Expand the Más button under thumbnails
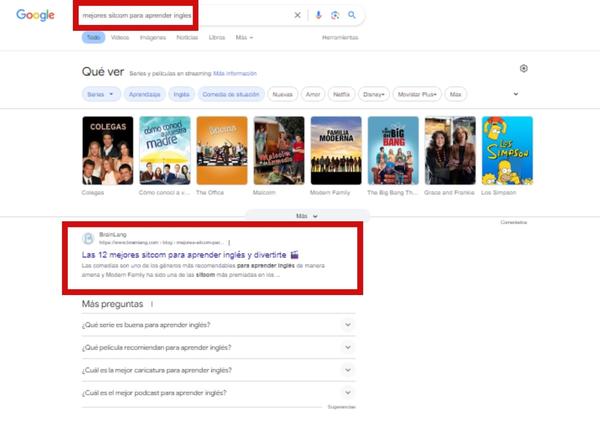This screenshot has height=424, width=600. (x=307, y=215)
